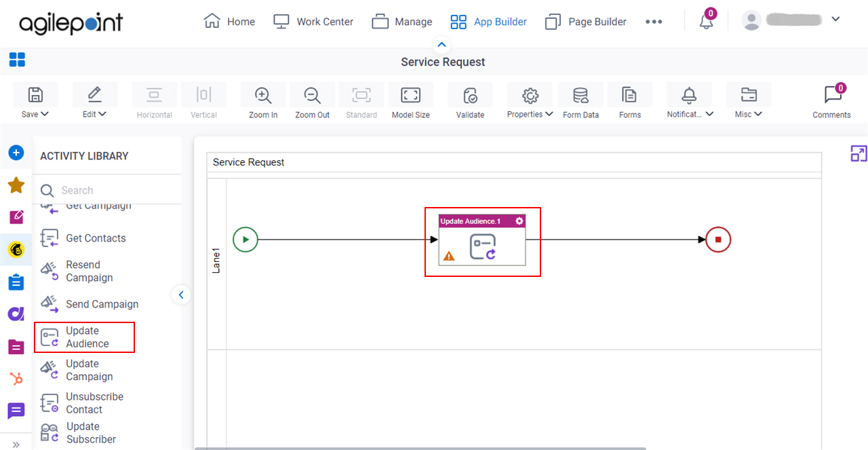Open notifications bell in header
This screenshot has width=868, height=450.
point(707,21)
